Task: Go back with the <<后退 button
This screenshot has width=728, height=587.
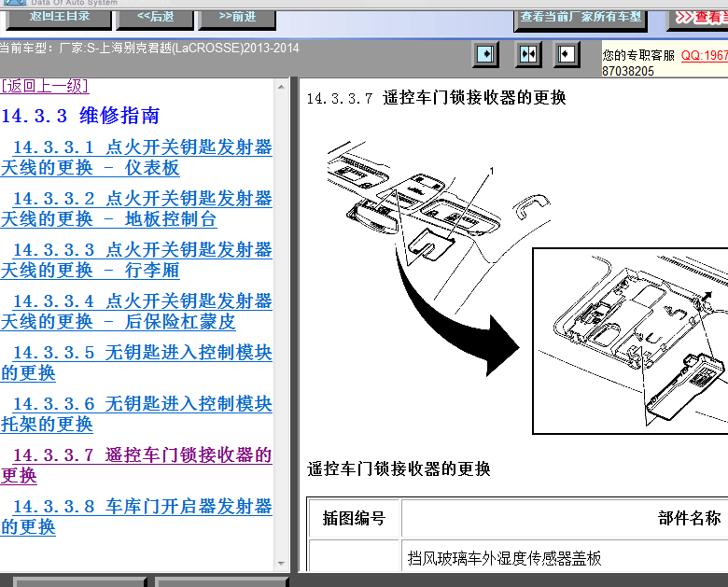Action: [155, 18]
